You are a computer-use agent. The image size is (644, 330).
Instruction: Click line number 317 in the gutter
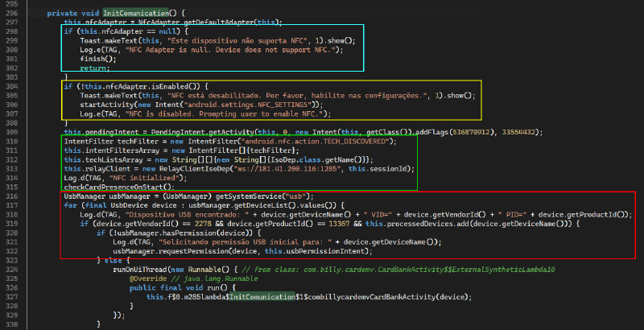tap(11, 205)
